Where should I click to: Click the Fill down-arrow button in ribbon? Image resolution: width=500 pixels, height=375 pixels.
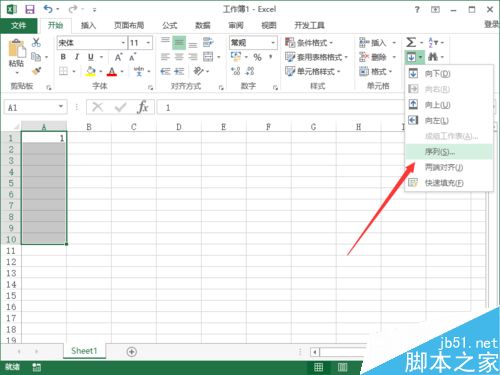(411, 57)
